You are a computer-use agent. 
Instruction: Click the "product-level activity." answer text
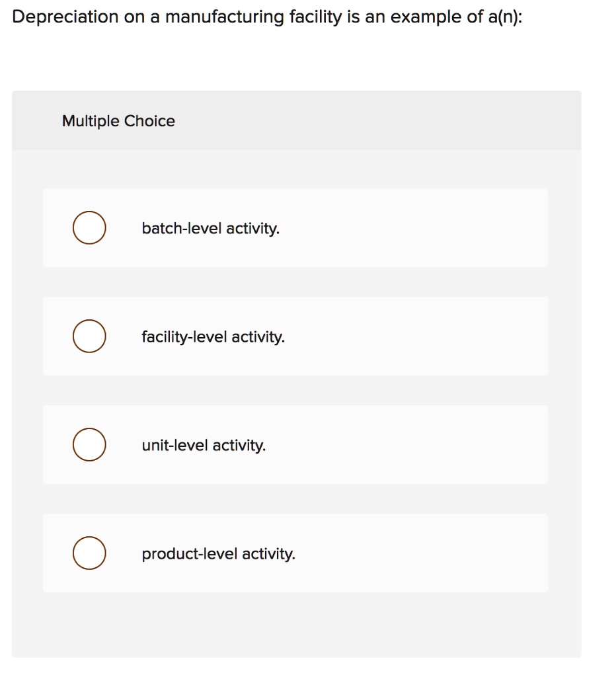tap(218, 554)
